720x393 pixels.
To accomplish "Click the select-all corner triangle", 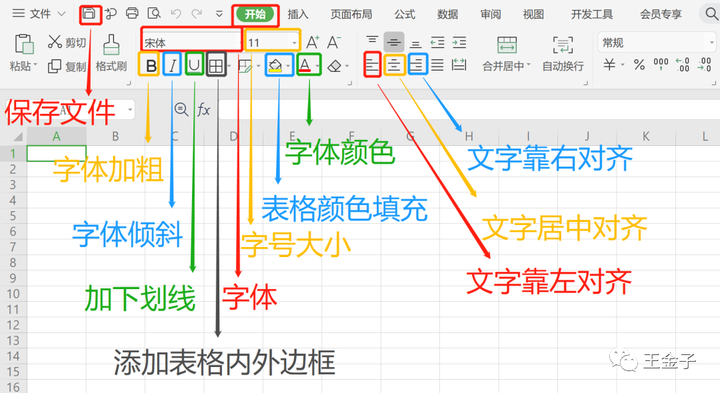I will click(x=17, y=136).
